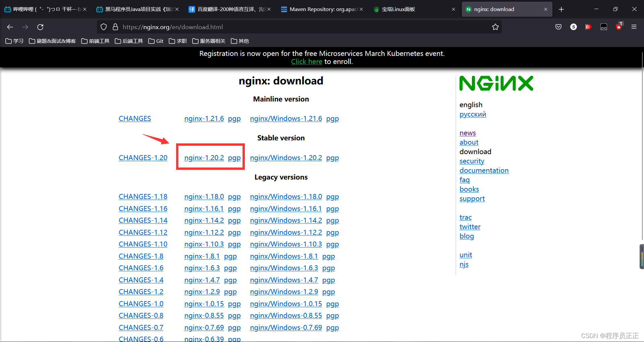Download nginx/Windows-1.10.3
This screenshot has height=342, width=644.
[x=286, y=244]
